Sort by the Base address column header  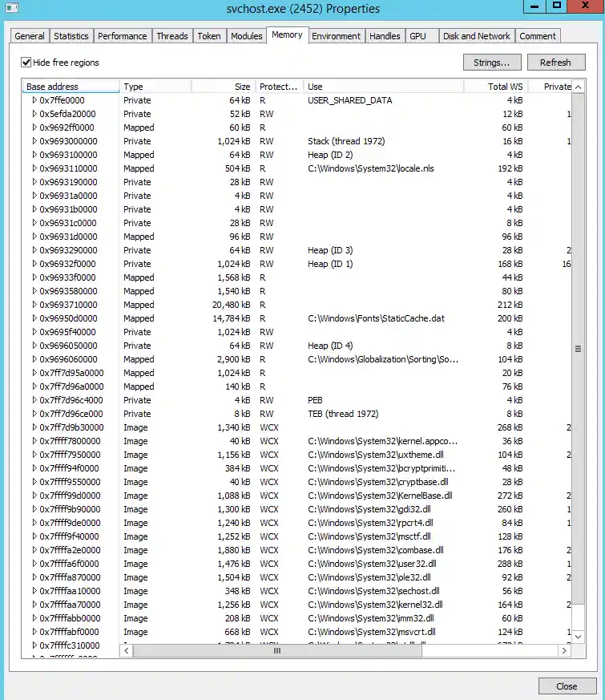[71, 87]
